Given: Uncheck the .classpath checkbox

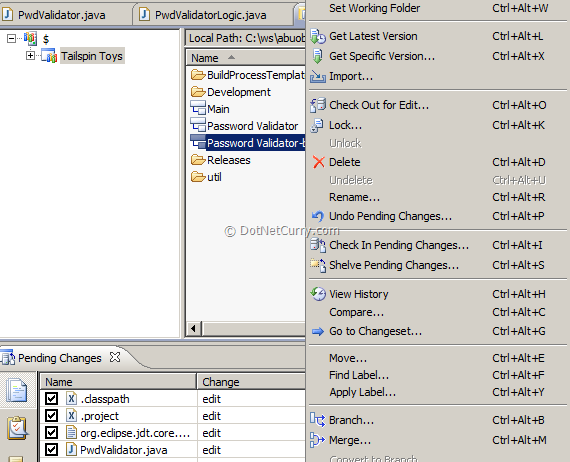Looking at the screenshot, I should 51,399.
